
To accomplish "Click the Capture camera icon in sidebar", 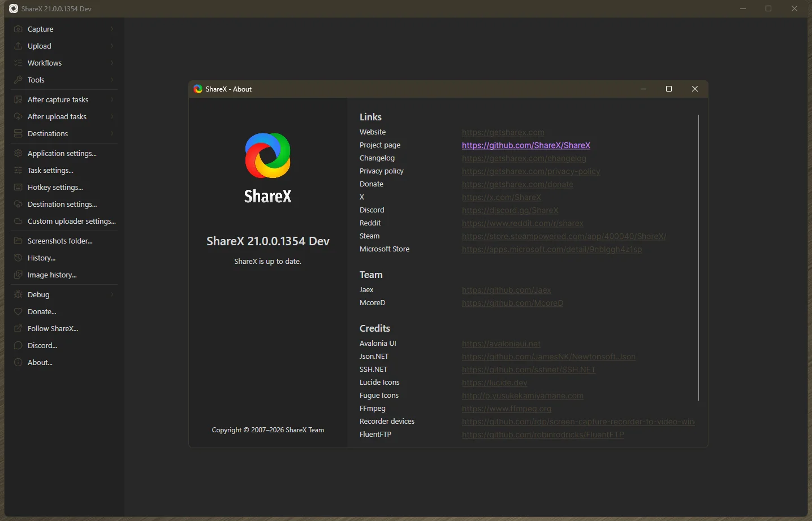I will (x=18, y=29).
